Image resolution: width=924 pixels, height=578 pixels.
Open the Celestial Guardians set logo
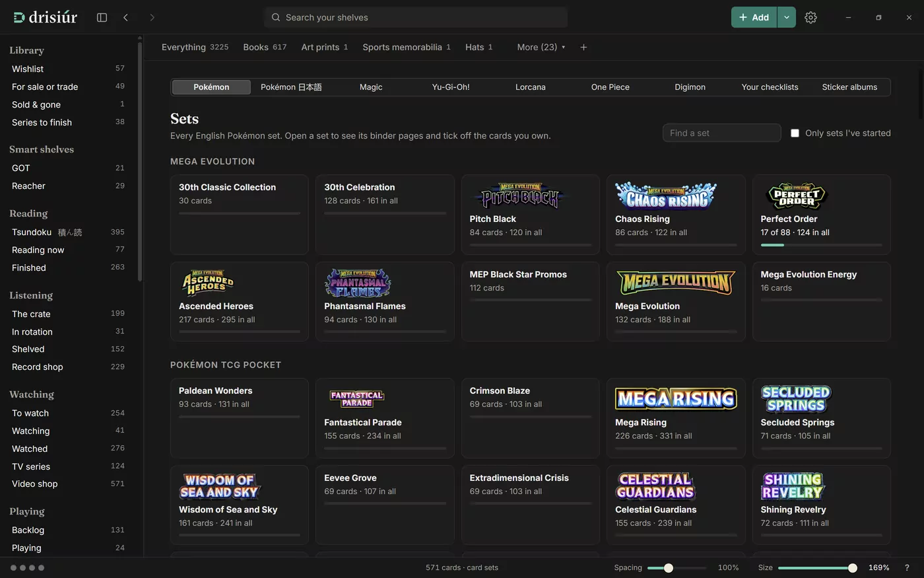(x=655, y=486)
